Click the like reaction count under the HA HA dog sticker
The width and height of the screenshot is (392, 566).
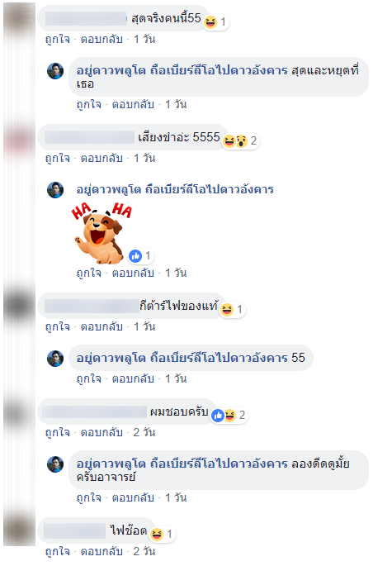(140, 256)
